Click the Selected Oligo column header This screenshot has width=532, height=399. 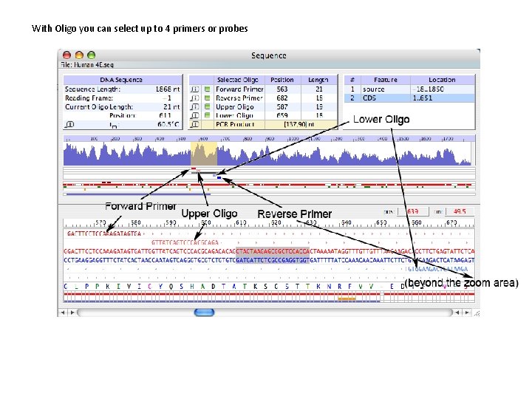pos(237,80)
